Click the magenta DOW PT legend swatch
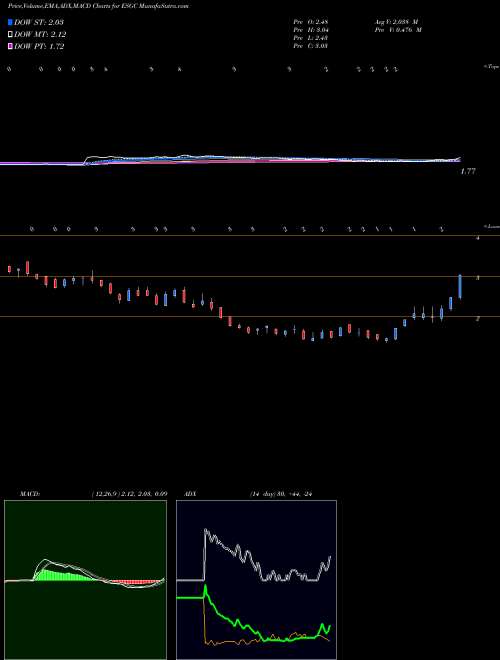 (x=11, y=47)
